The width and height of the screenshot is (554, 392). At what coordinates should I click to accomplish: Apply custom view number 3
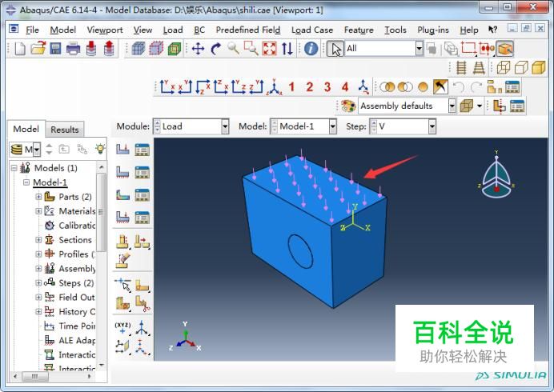[x=327, y=86]
